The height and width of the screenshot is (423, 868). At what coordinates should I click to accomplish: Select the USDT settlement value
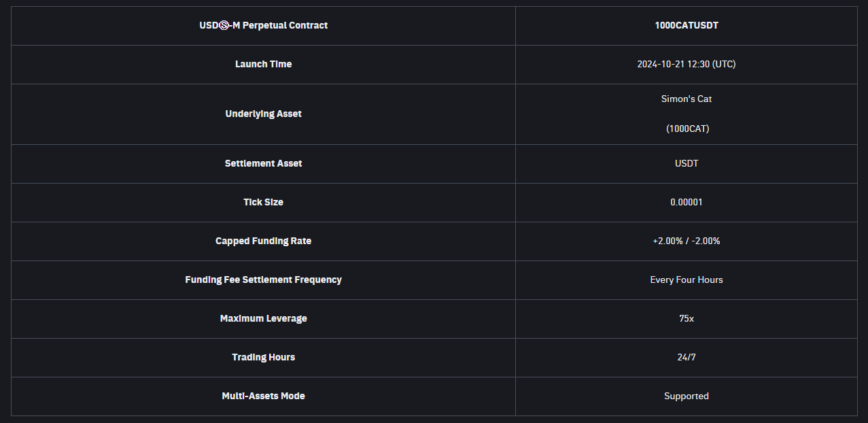pyautogui.click(x=687, y=164)
